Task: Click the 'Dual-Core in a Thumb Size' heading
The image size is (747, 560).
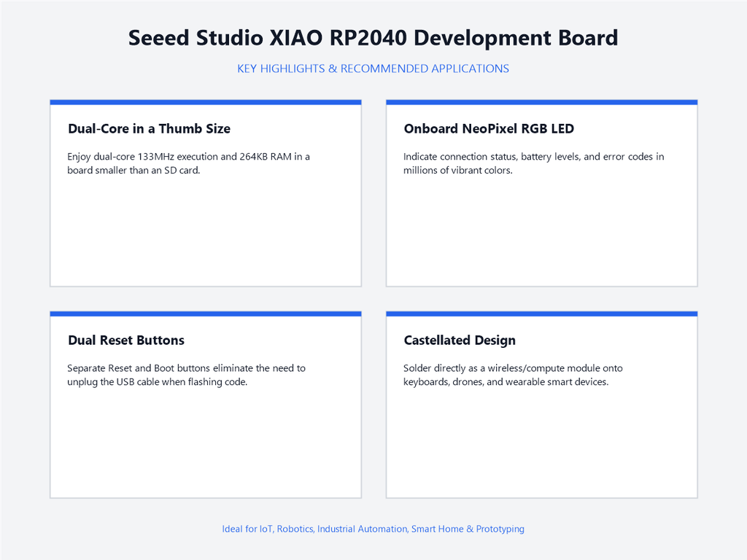Action: tap(149, 128)
